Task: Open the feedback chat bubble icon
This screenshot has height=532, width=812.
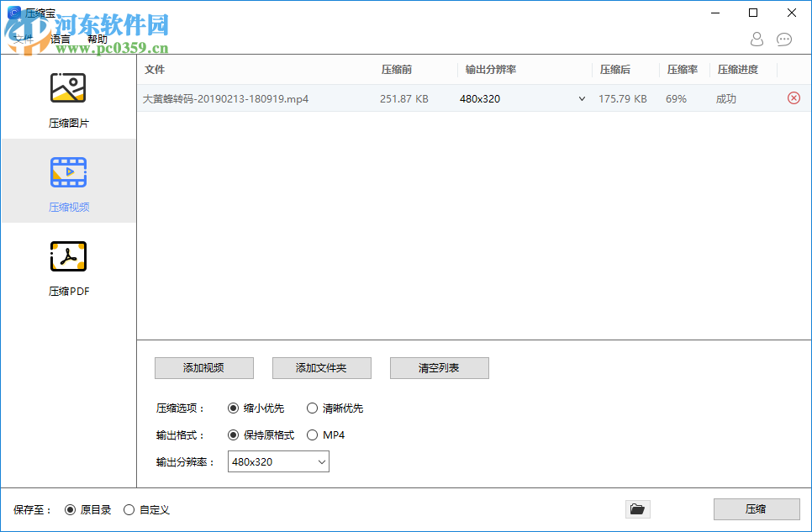Action: click(783, 40)
